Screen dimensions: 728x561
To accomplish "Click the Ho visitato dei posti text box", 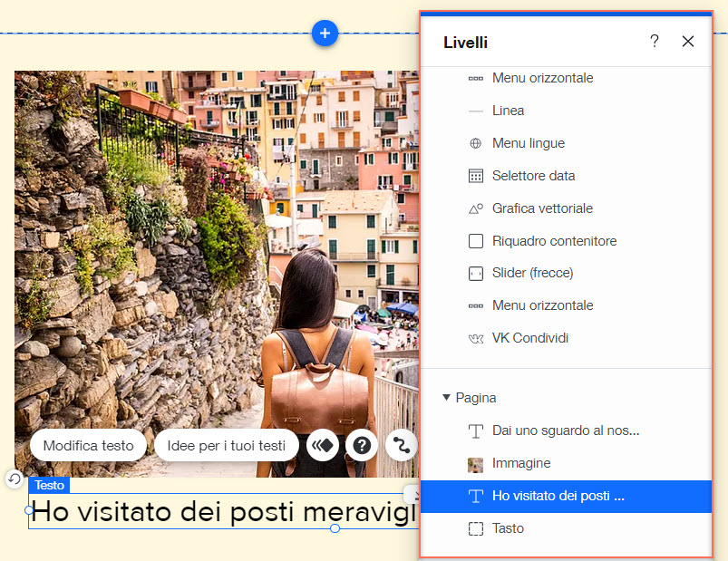I will coord(224,511).
